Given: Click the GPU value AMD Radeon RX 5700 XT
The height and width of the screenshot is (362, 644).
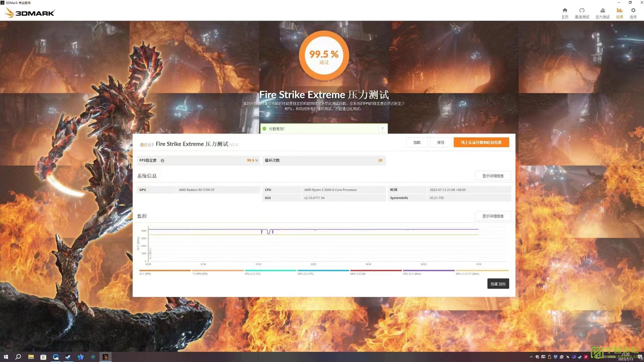Looking at the screenshot, I should click(x=197, y=190).
